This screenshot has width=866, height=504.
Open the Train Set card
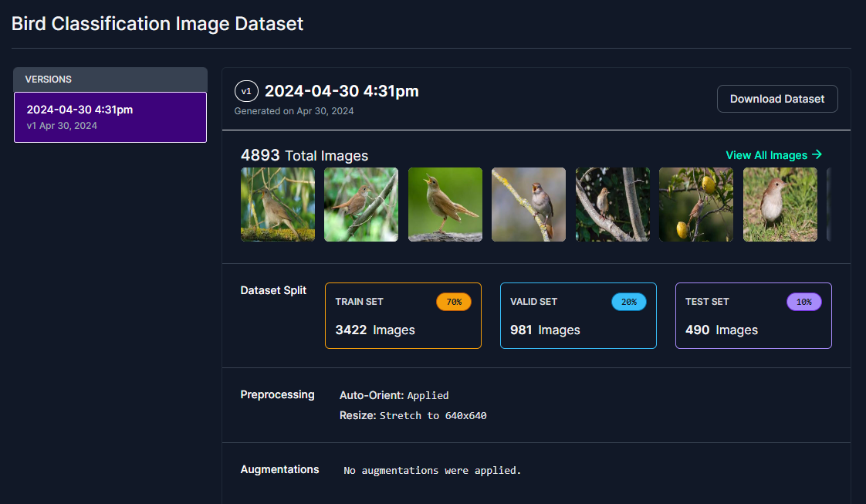(403, 316)
